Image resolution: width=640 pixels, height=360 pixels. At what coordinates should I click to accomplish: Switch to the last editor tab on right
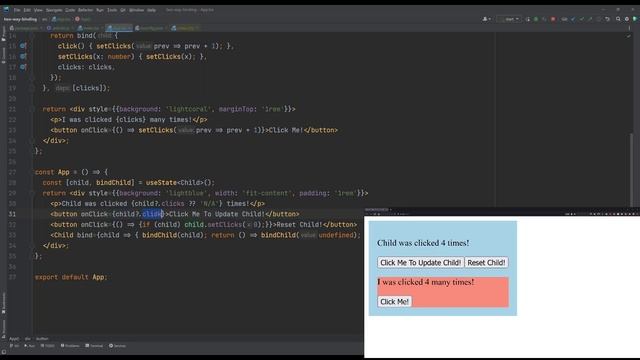(x=185, y=28)
